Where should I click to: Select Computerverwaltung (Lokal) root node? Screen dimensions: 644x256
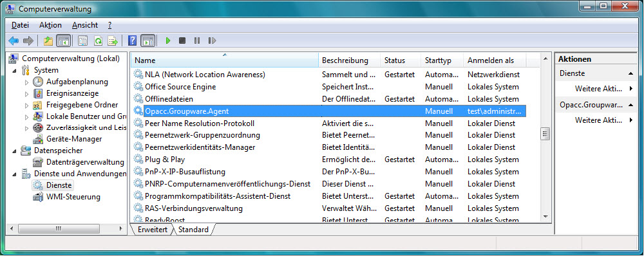click(71, 59)
